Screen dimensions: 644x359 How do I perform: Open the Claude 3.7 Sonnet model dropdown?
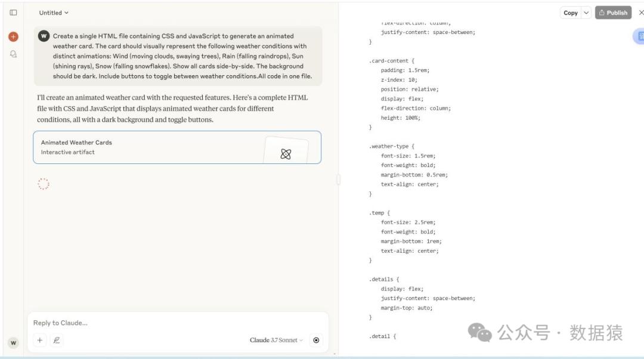pos(276,340)
